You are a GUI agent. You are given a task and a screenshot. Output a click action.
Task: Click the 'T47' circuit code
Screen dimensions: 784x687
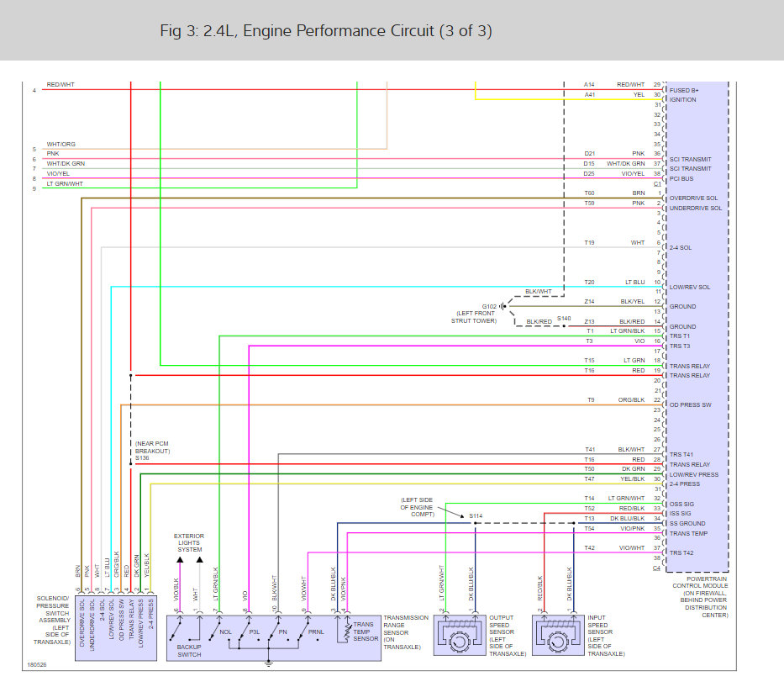click(590, 478)
